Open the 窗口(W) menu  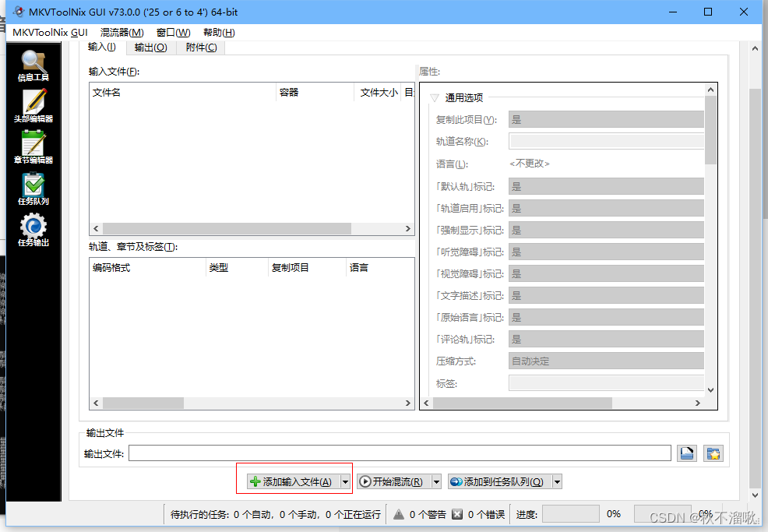[174, 33]
